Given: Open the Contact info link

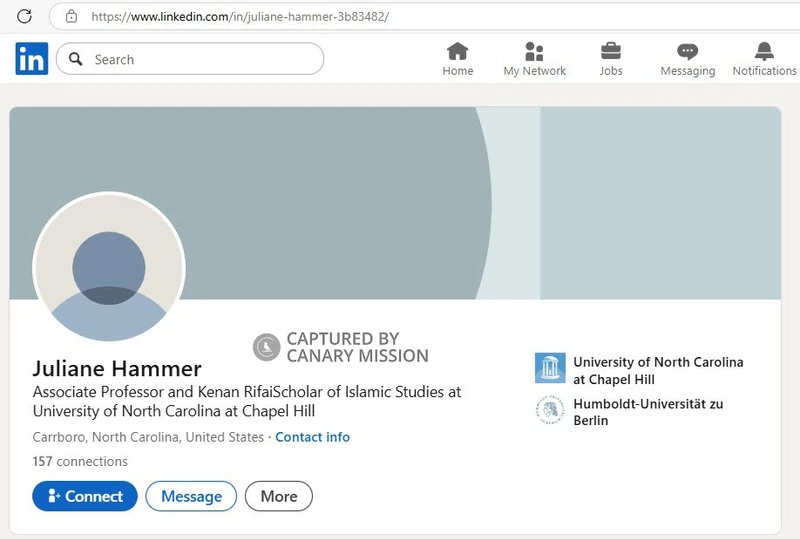Looking at the screenshot, I should point(312,437).
